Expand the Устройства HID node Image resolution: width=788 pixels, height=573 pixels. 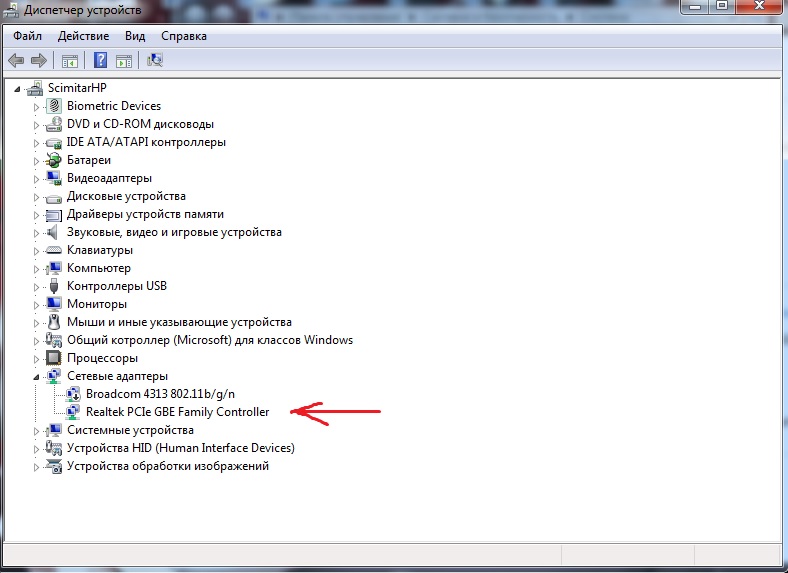(x=36, y=449)
